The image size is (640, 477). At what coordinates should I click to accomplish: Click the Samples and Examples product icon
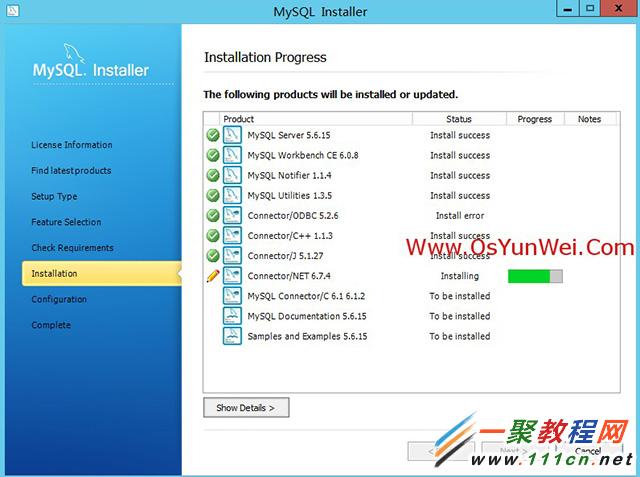(x=232, y=336)
